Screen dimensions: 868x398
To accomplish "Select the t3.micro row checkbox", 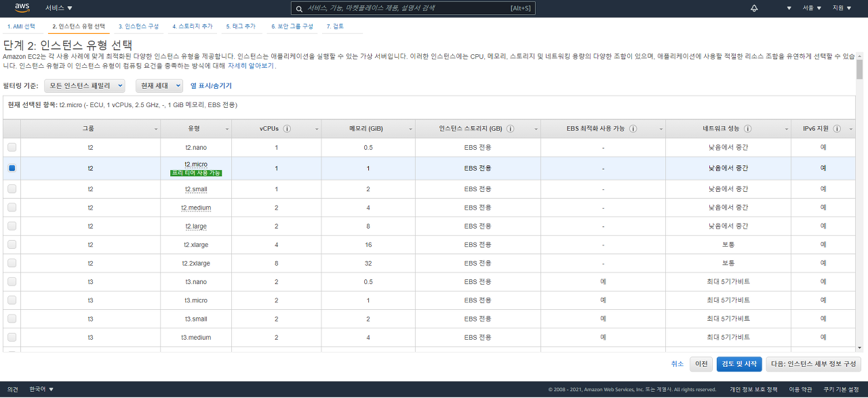I will [12, 300].
